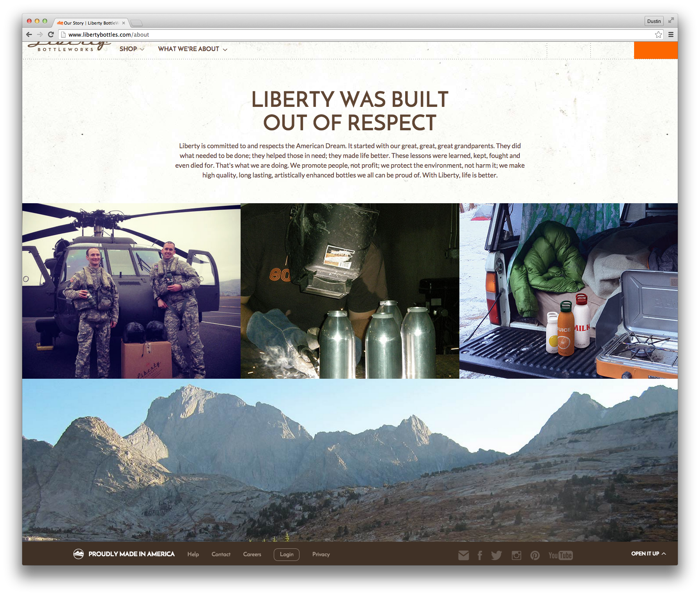The height and width of the screenshot is (596, 700).
Task: Click the orange button in the header
Action: coord(656,50)
